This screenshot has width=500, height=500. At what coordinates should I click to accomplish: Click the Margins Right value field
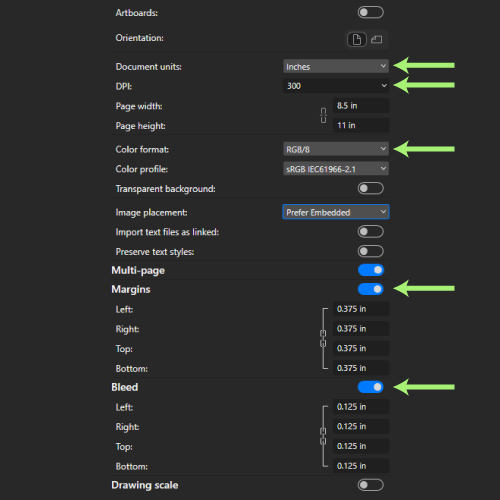tap(361, 329)
